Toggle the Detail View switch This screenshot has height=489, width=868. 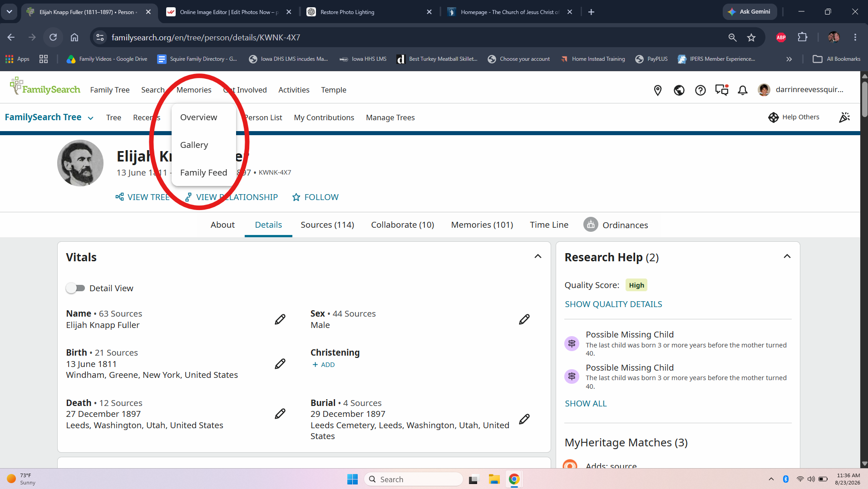pos(75,288)
